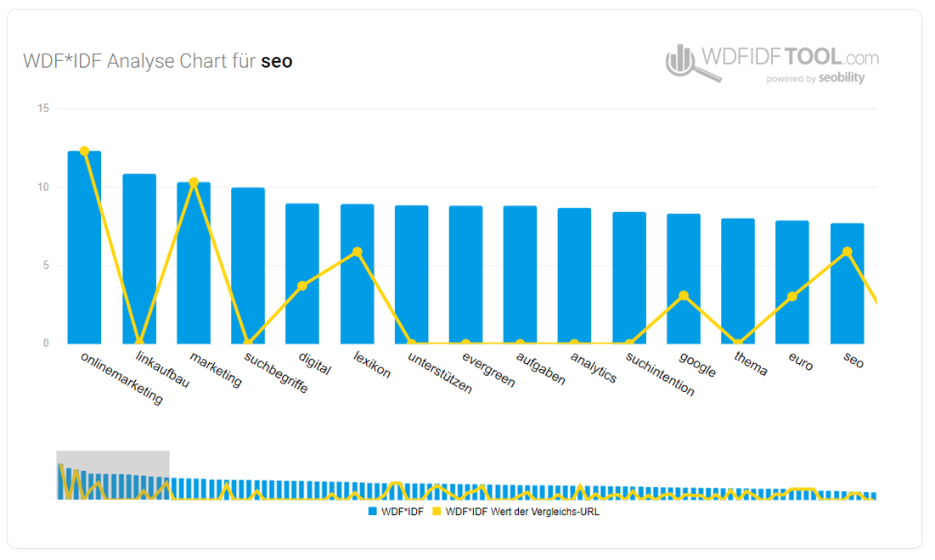935x560 pixels.
Task: Toggle the blue WDF*IDF legend entry
Action: [396, 512]
